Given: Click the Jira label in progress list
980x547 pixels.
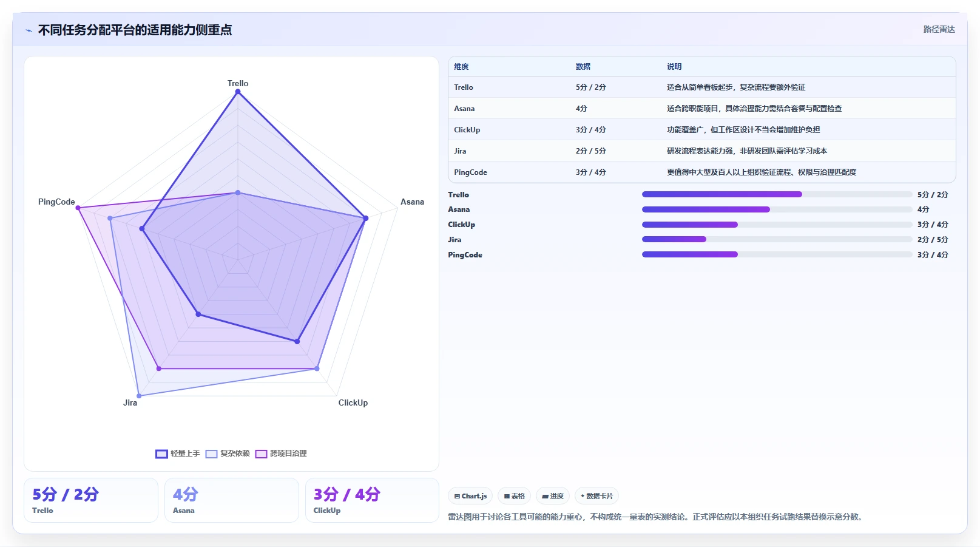Looking at the screenshot, I should coord(455,240).
